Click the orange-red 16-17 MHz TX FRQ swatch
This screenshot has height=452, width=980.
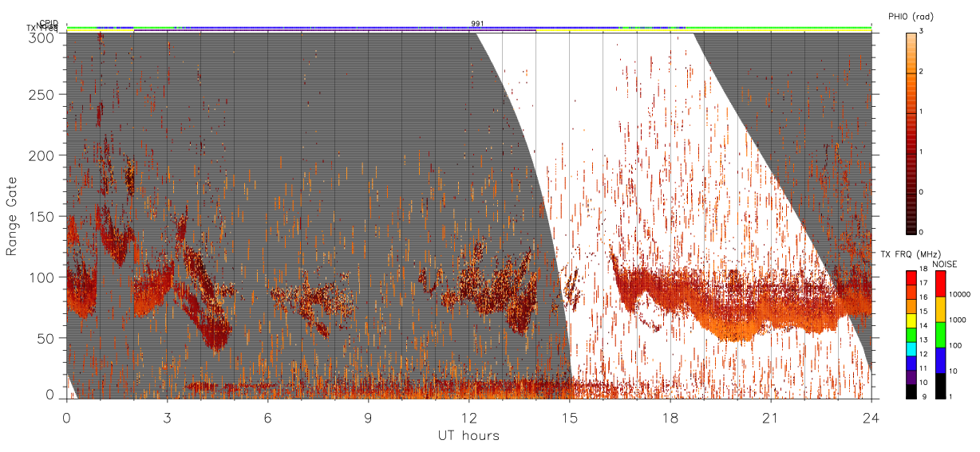[x=911, y=293]
